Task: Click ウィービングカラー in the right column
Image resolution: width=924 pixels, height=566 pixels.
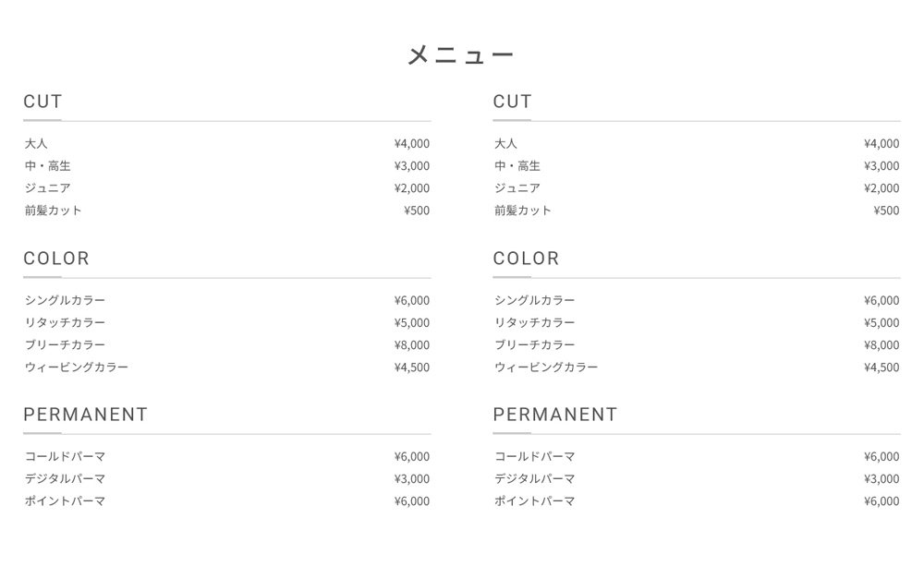Action: [546, 367]
